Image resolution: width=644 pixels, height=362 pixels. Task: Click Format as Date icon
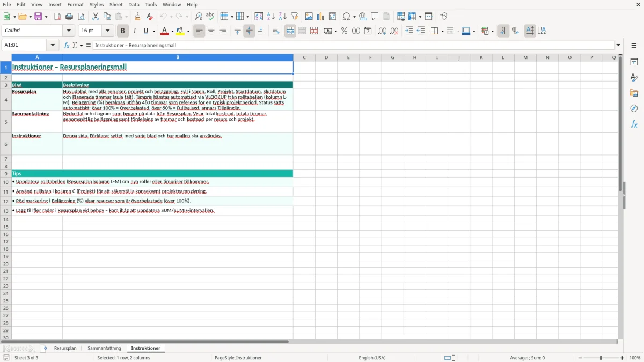pyautogui.click(x=368, y=31)
